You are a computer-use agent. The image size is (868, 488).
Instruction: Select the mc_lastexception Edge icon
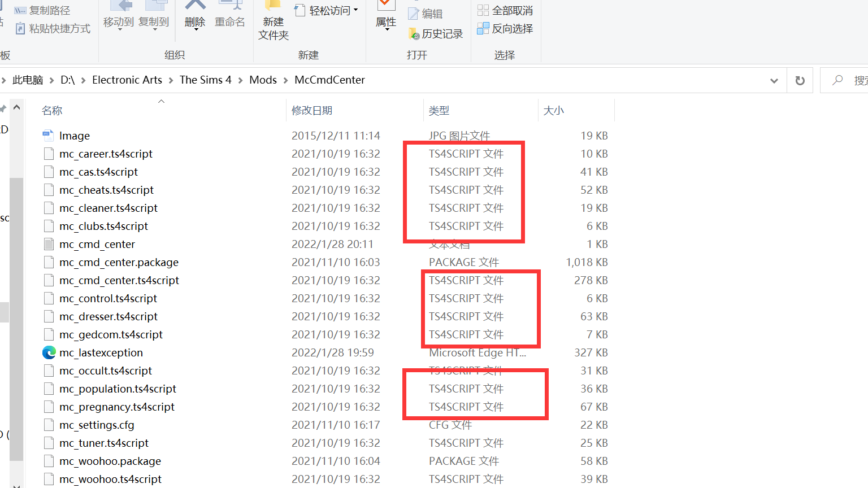pyautogui.click(x=49, y=352)
